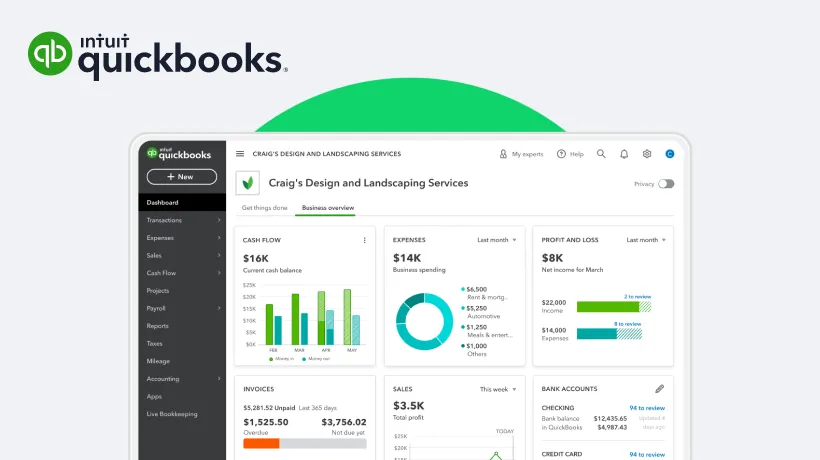Click the $5,250 Automotive legend item

pos(481,312)
